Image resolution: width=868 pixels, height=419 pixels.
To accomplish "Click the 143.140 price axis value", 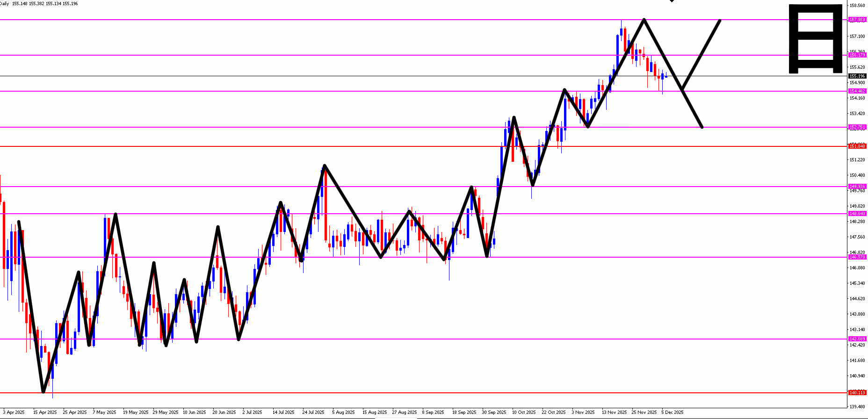I will [857, 330].
